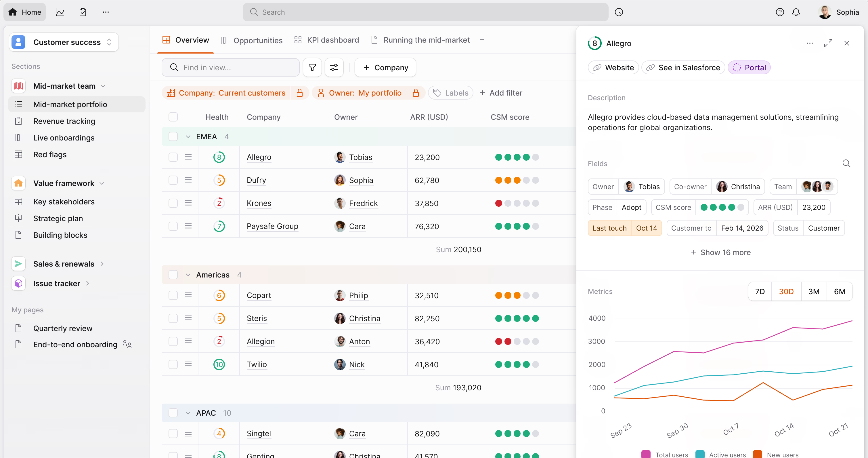Image resolution: width=868 pixels, height=458 pixels.
Task: Click the Value framework home icon
Action: coord(18,183)
